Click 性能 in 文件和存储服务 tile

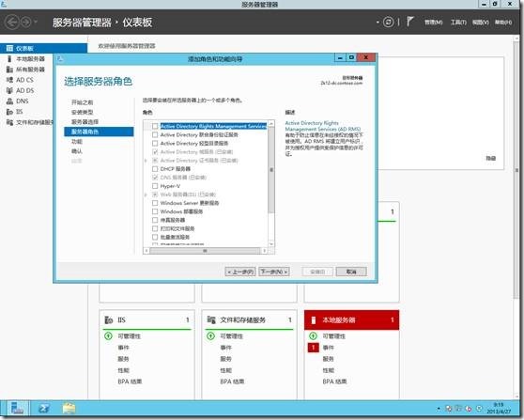[226, 370]
